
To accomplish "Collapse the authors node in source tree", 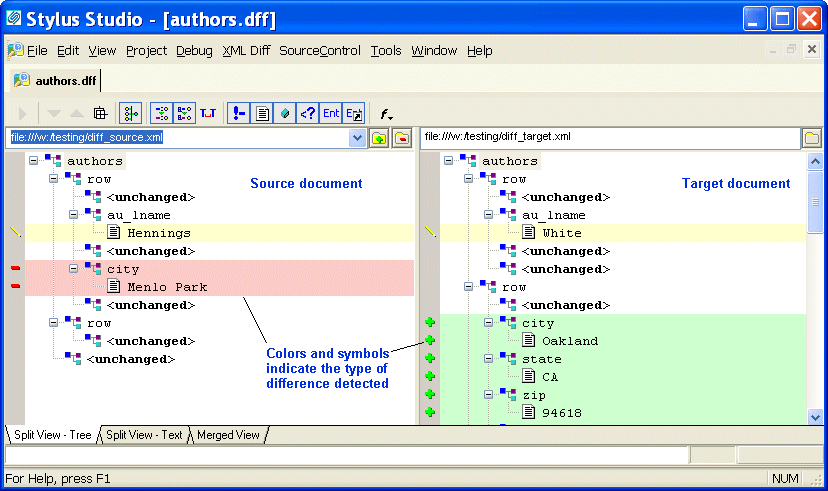I will tap(34, 161).
